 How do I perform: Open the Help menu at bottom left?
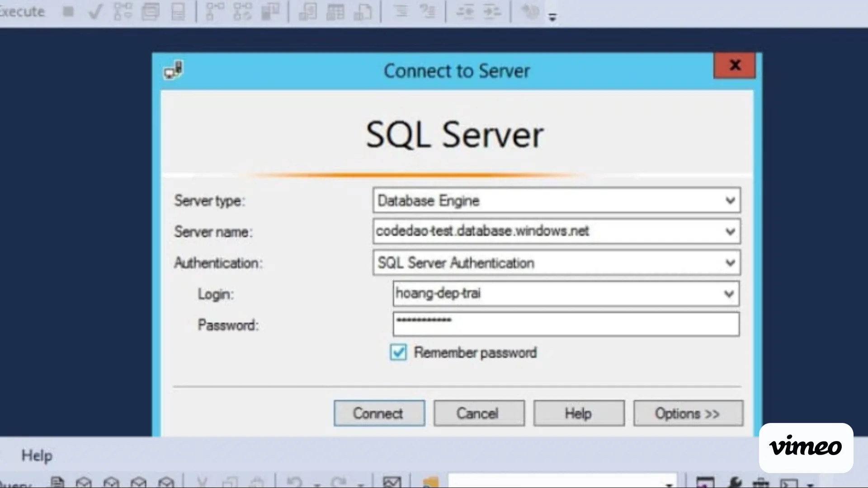tap(37, 455)
